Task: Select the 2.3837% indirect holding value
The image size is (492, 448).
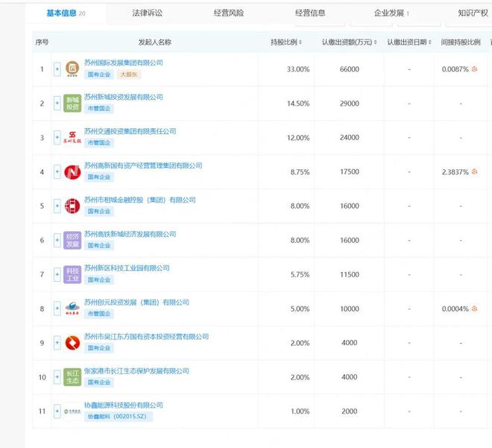Action: 455,172
